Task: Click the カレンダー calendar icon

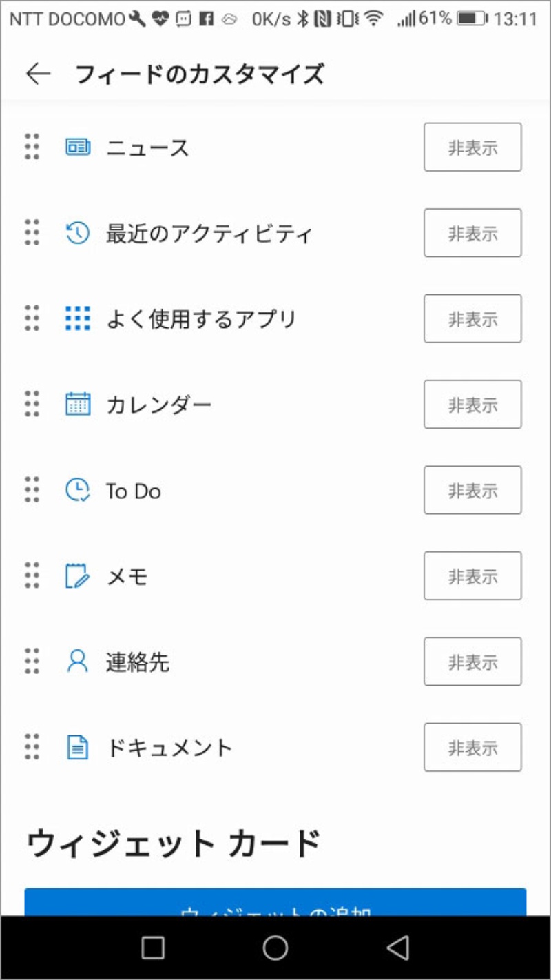Action: pyautogui.click(x=78, y=404)
